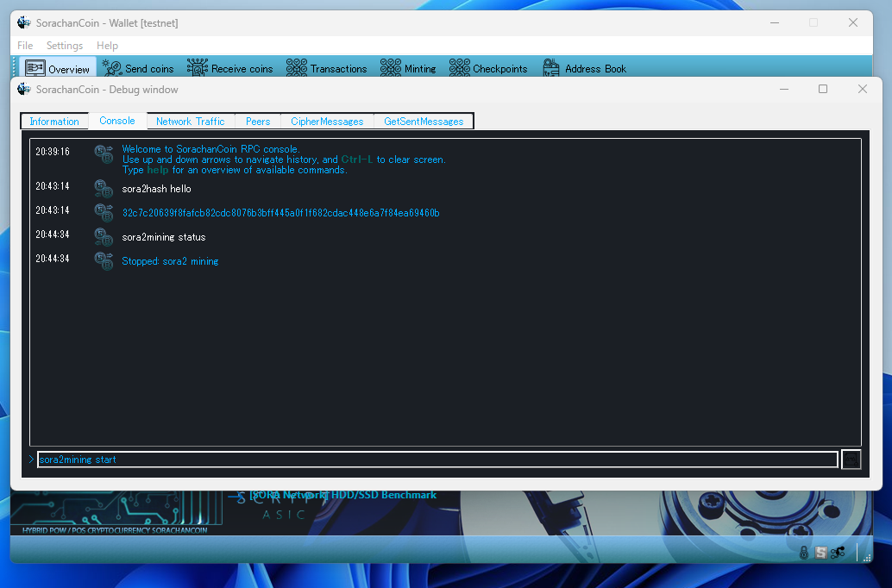This screenshot has width=892, height=588.
Task: Open the Help menu
Action: point(107,46)
